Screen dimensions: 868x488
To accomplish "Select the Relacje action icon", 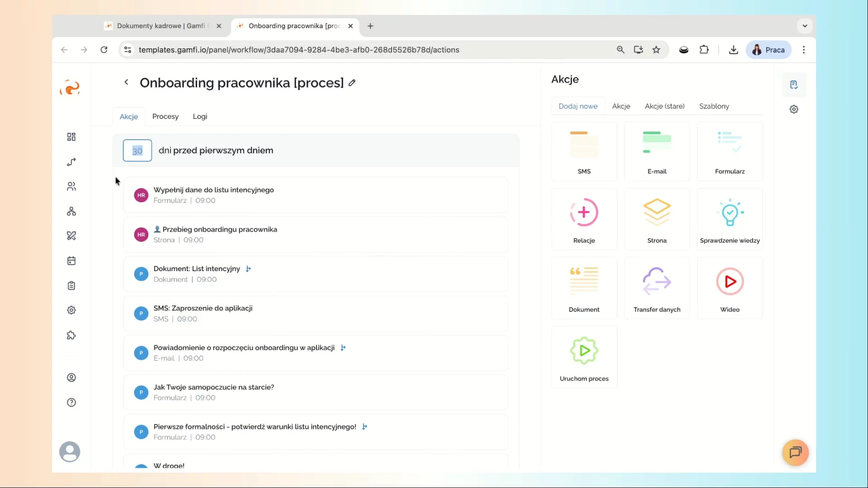I will 584,212.
